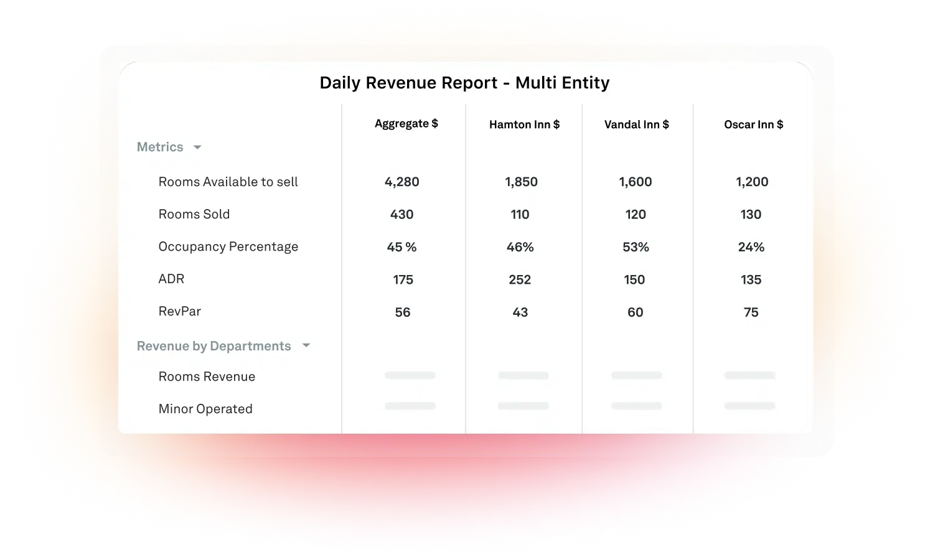This screenshot has width=925, height=560.
Task: Select the RevPar row label
Action: 179,311
